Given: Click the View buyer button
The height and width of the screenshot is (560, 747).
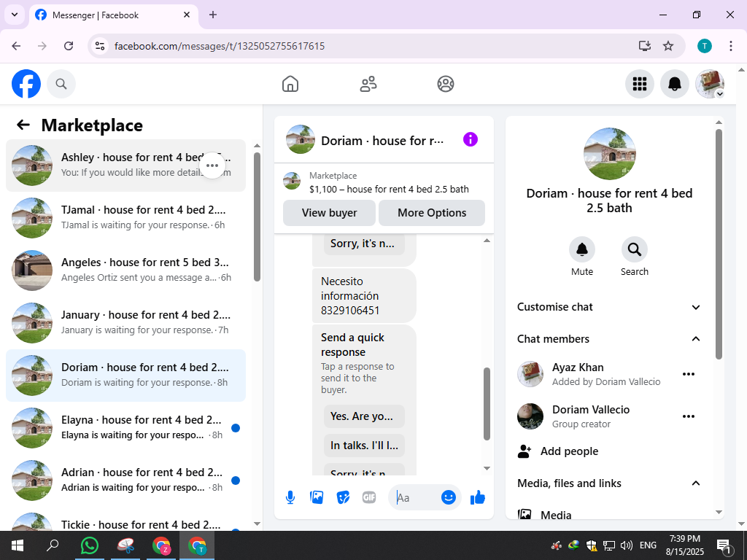Looking at the screenshot, I should (329, 213).
